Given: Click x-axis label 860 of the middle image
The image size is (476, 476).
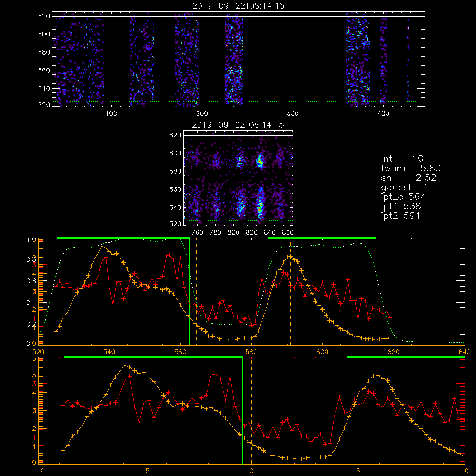Looking at the screenshot, I should tap(288, 233).
